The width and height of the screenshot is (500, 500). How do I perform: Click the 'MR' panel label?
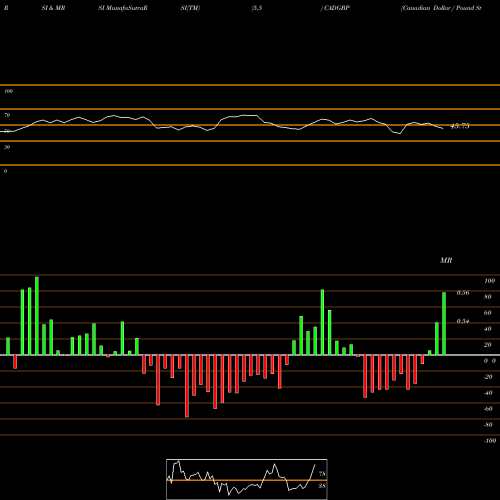coord(446,260)
